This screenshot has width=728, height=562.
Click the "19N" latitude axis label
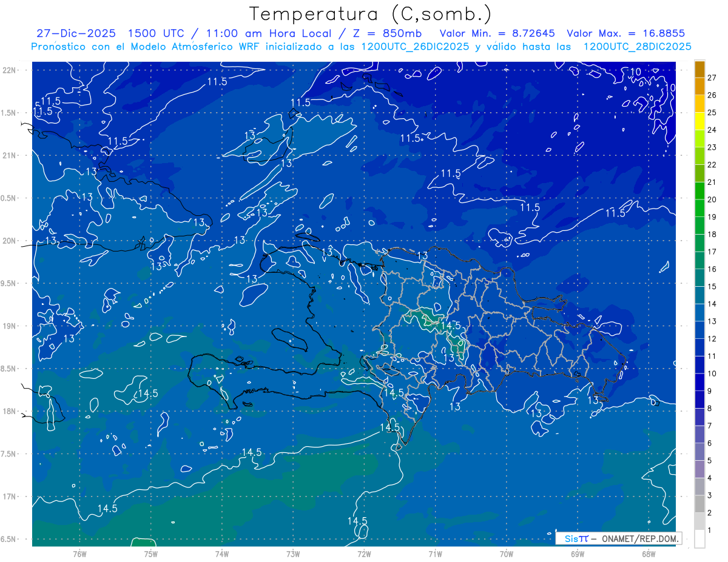tap(10, 326)
